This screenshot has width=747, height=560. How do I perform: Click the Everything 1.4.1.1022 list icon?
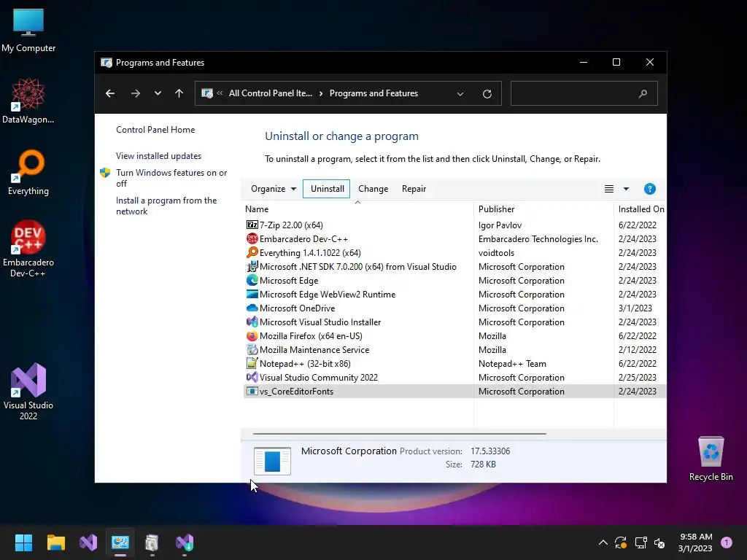pos(252,252)
